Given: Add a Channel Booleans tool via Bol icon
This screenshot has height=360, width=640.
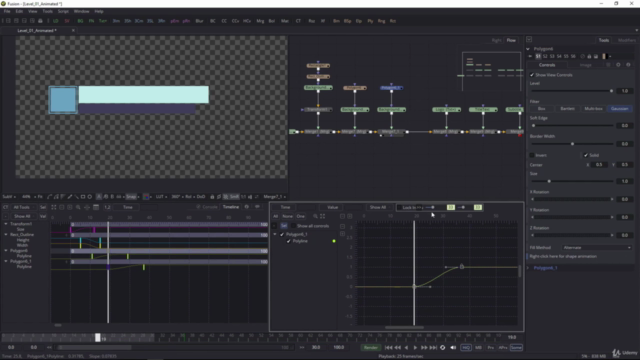Looking at the screenshot, I should (271, 21).
